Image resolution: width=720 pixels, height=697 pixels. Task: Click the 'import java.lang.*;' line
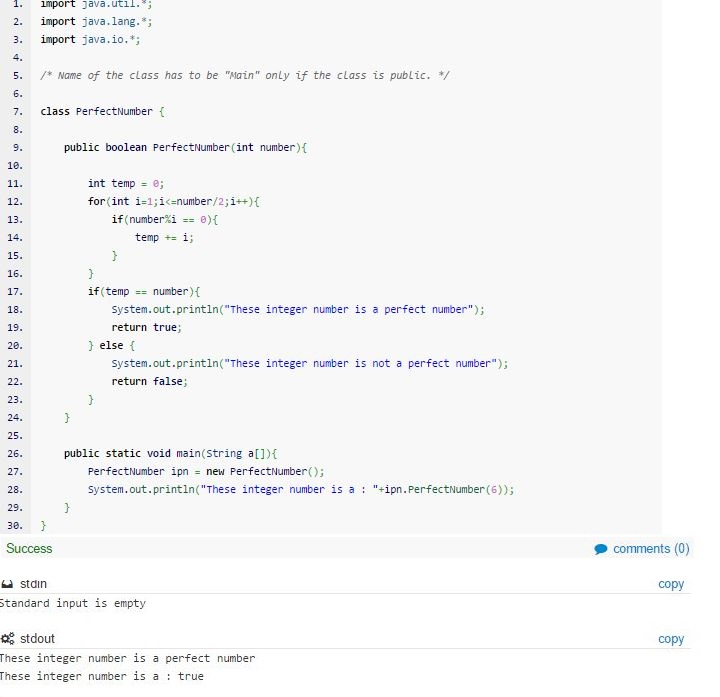pos(96,22)
